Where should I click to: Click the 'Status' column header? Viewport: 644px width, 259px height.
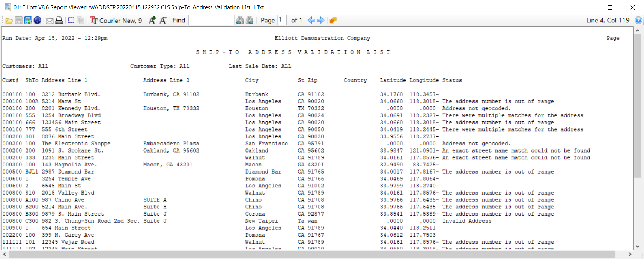coord(452,80)
